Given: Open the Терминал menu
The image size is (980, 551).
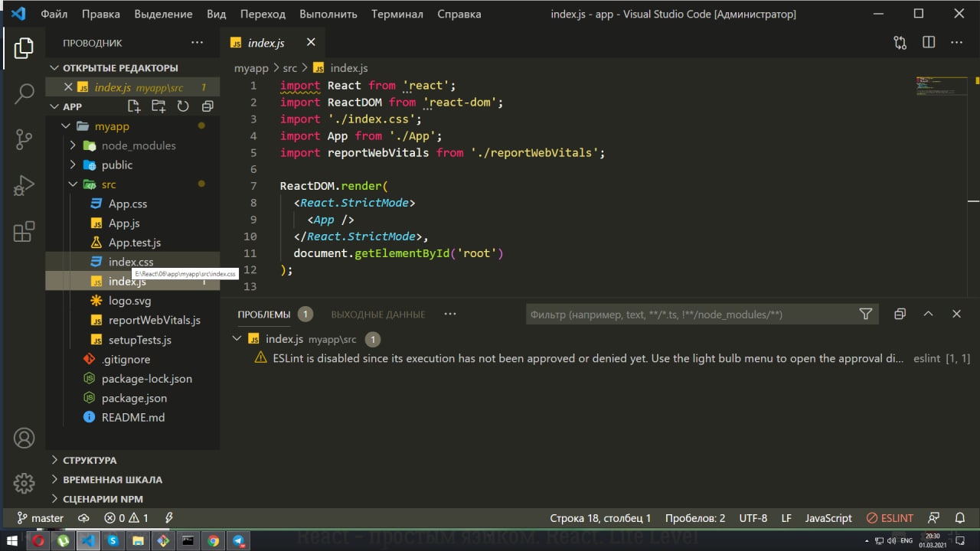Looking at the screenshot, I should click(x=397, y=14).
